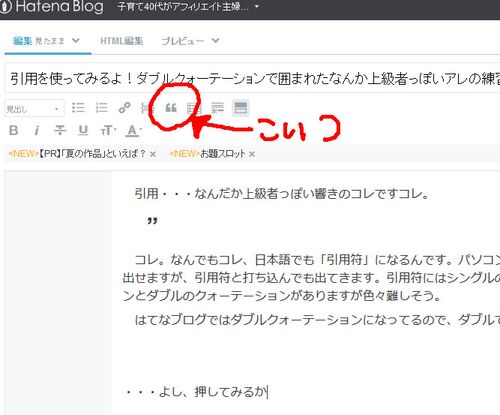Open the 見出し heading dropdown
This screenshot has height=415, width=500.
(34, 108)
